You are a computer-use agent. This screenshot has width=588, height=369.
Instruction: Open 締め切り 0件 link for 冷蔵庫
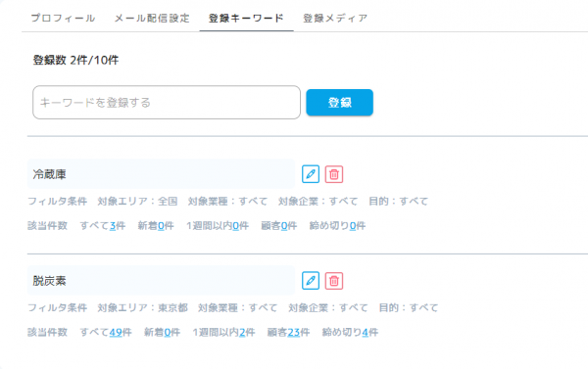(x=353, y=226)
